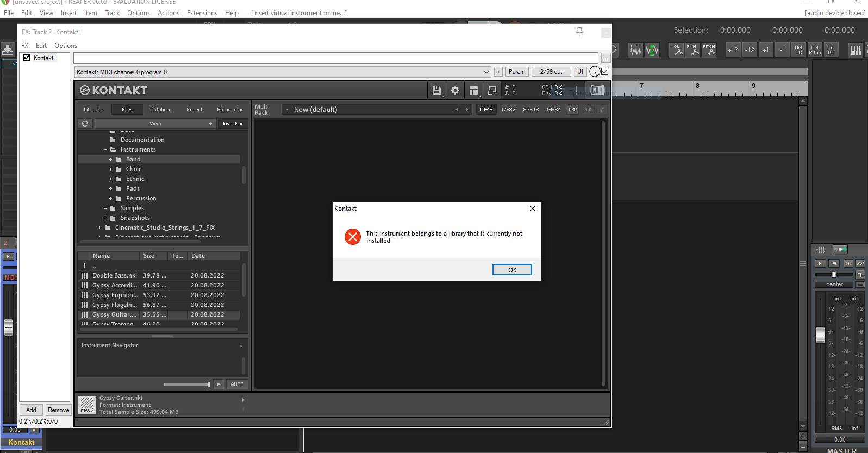Show the PAN envelope in REAPER toolbar
Screen dimensions: 868x453
click(x=692, y=50)
